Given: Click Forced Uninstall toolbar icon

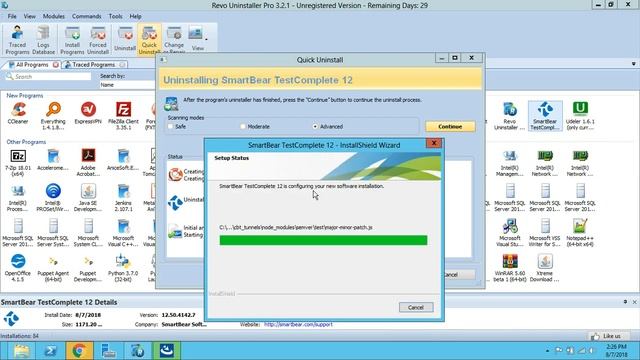Looking at the screenshot, I should 98,40.
